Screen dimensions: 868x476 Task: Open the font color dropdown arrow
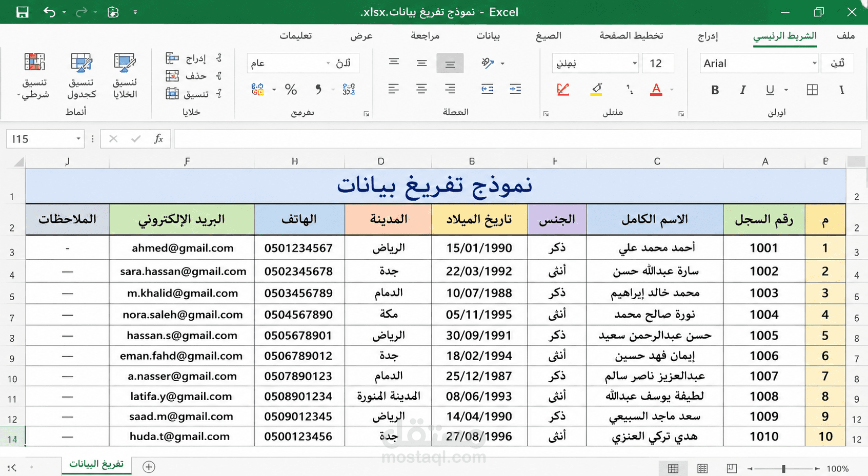pyautogui.click(x=672, y=90)
